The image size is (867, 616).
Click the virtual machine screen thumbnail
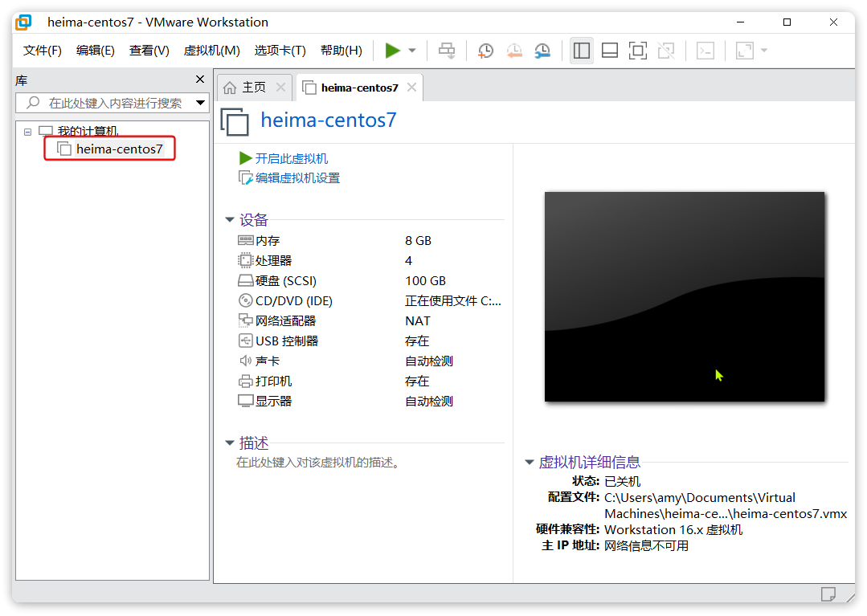click(x=684, y=296)
